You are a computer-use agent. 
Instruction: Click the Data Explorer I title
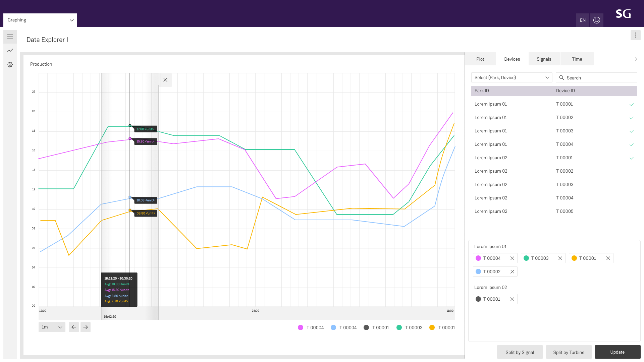[x=47, y=40]
